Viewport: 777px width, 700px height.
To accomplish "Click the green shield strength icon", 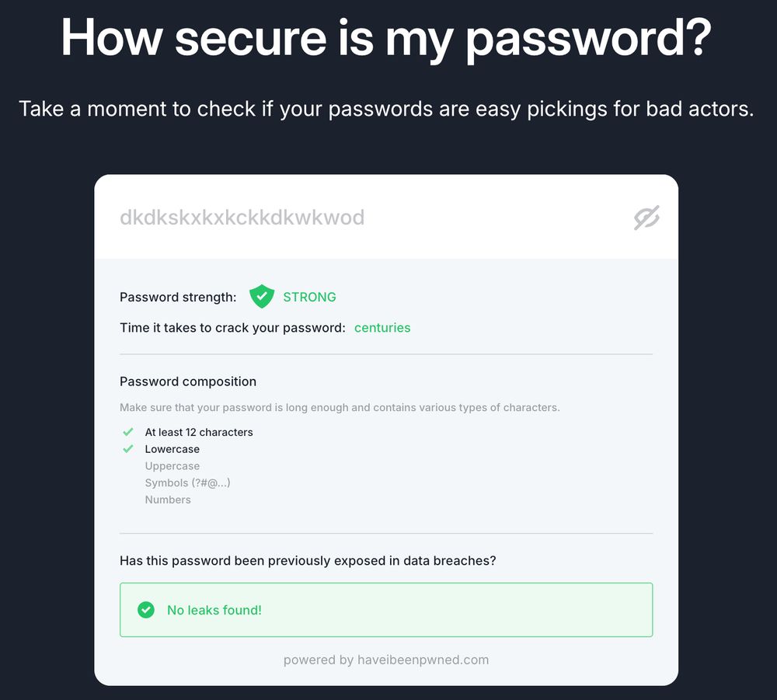I will click(x=262, y=296).
